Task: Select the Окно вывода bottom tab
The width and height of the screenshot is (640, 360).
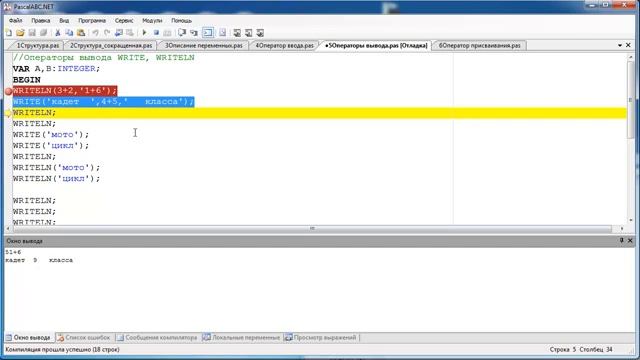Action: (x=28, y=338)
